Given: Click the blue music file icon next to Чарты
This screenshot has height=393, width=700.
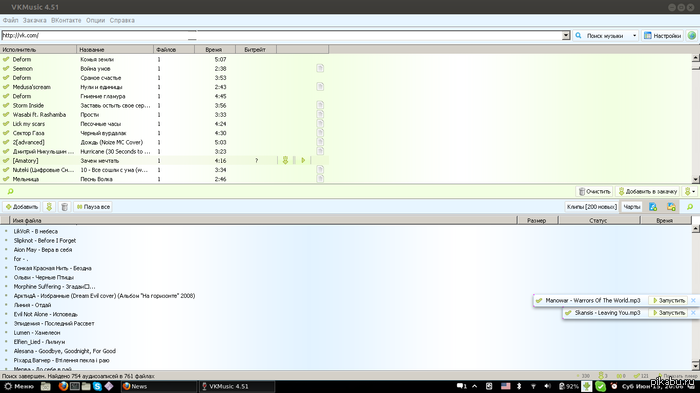Looking at the screenshot, I should point(653,207).
